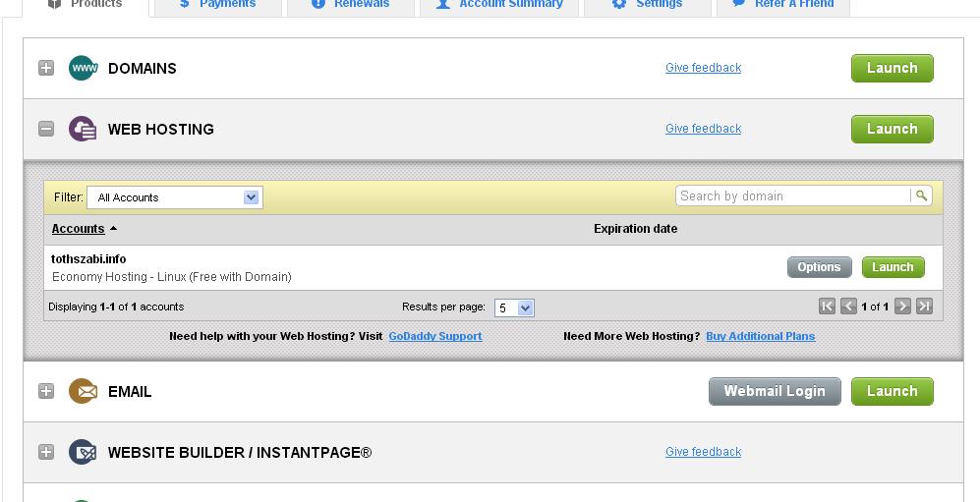The image size is (980, 502).
Task: Click the Web Hosting server icon
Action: point(84,129)
